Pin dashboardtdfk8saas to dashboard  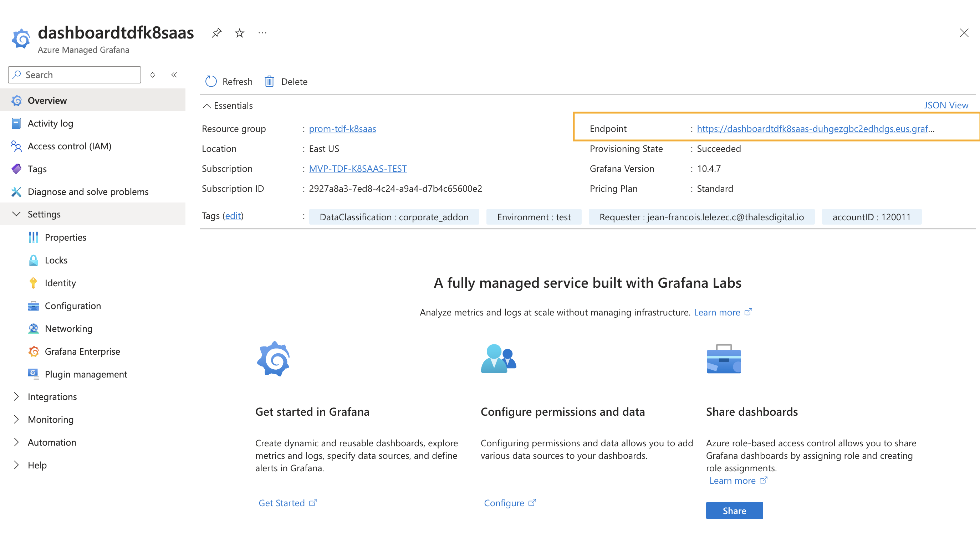pyautogui.click(x=216, y=33)
